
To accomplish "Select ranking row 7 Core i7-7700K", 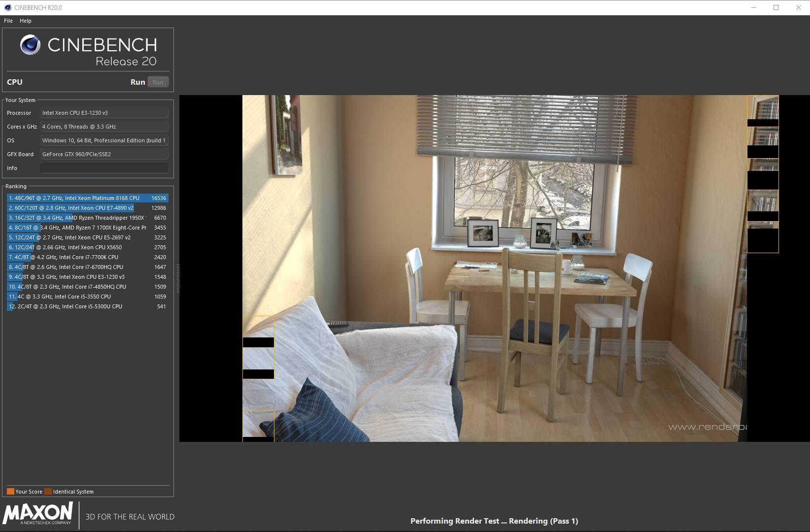I will 88,257.
